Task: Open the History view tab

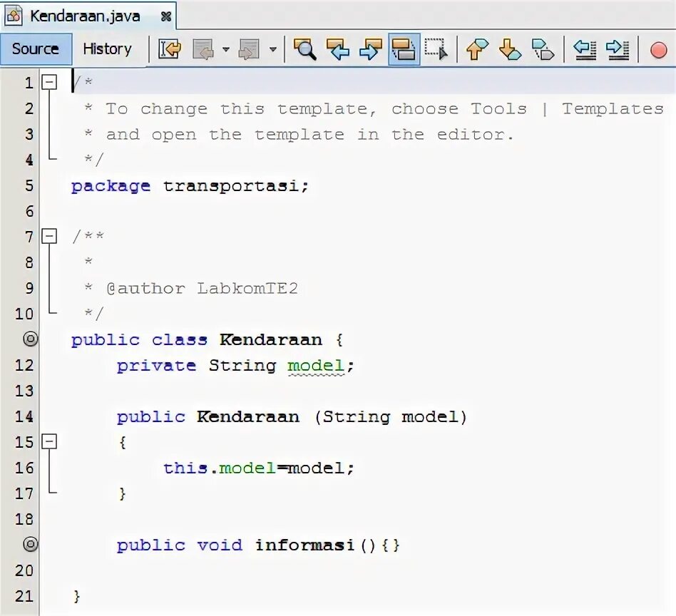Action: (108, 48)
